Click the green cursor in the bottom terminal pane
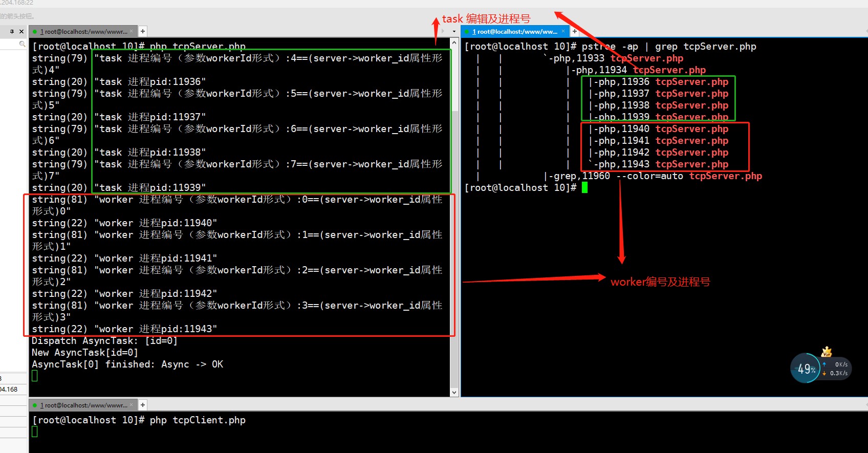The height and width of the screenshot is (453, 868). (34, 432)
